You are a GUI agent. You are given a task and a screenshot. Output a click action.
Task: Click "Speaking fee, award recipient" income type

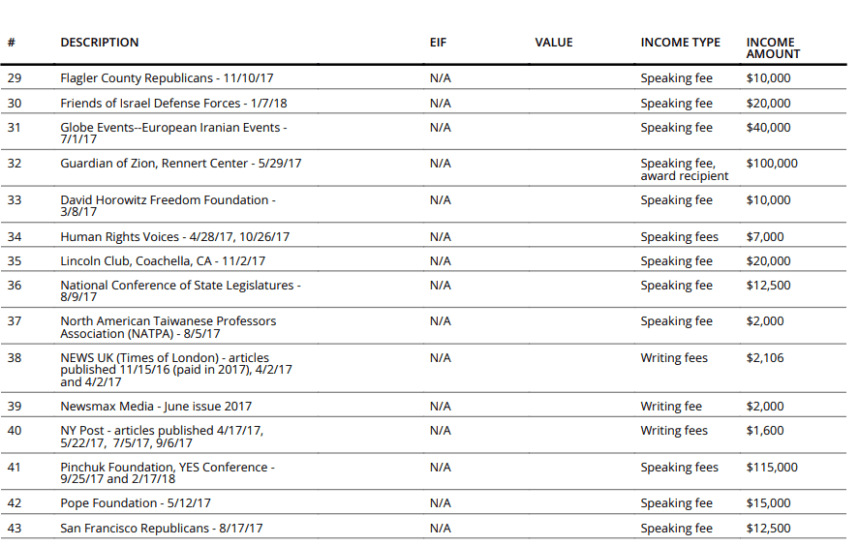click(x=684, y=170)
